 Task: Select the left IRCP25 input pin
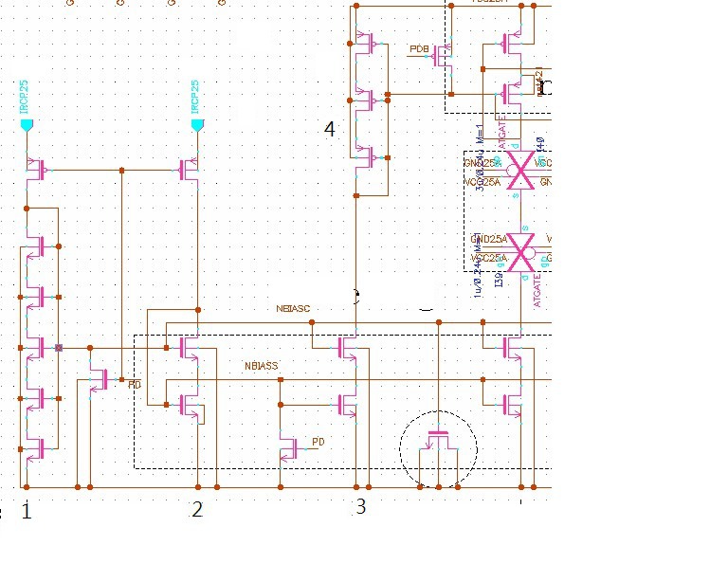point(27,125)
